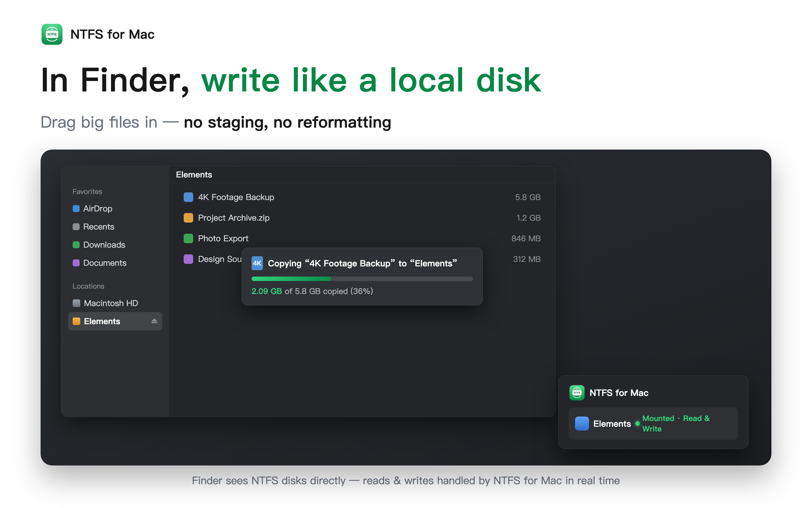Click the Locations section header
The image size is (812, 508).
(x=88, y=286)
